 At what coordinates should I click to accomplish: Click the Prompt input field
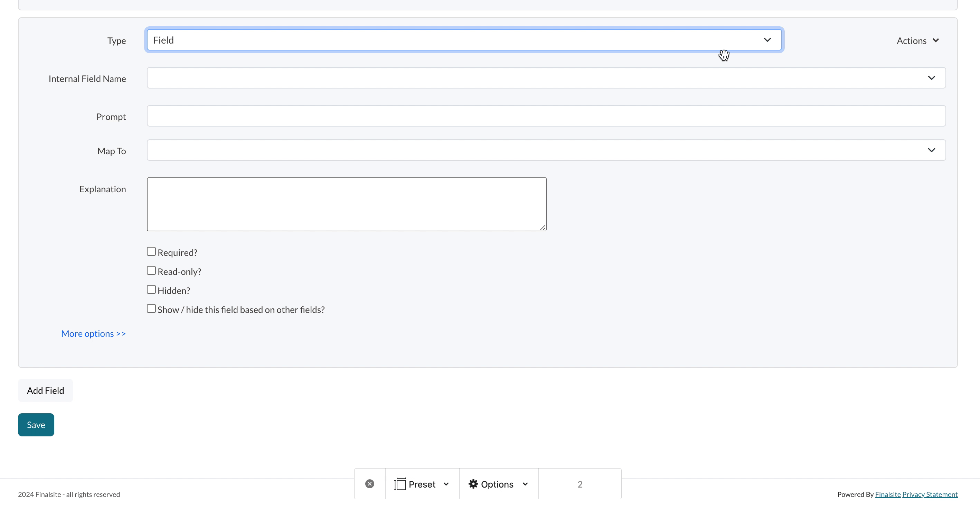pos(546,116)
